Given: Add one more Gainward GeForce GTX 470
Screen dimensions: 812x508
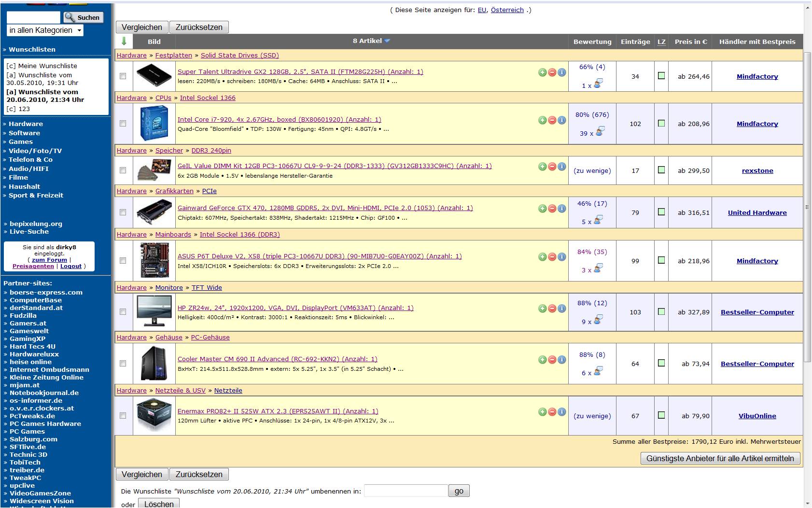Looking at the screenshot, I should click(x=543, y=209).
